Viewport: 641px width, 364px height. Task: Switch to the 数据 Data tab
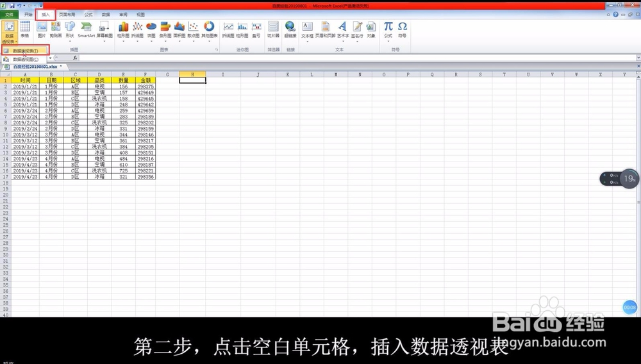point(106,14)
